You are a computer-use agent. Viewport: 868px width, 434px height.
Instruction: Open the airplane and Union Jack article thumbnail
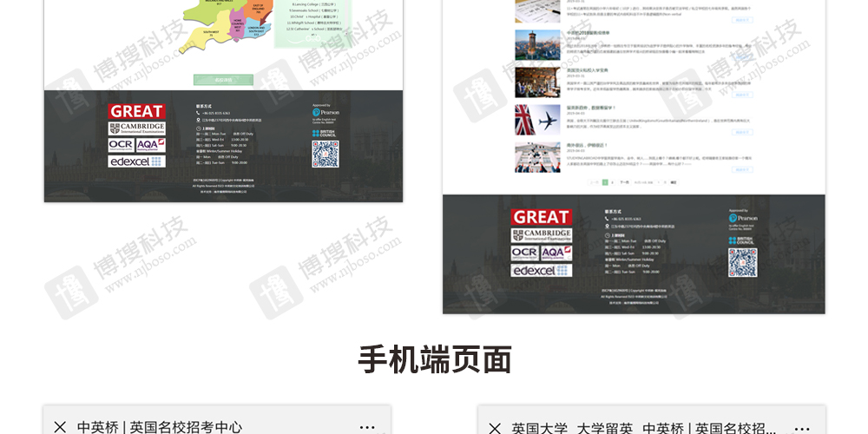537,120
